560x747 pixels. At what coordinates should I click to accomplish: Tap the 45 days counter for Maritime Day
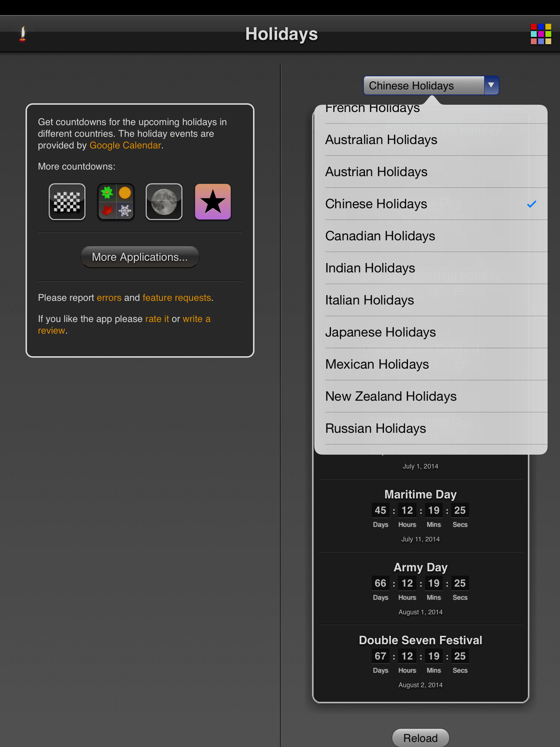[380, 510]
